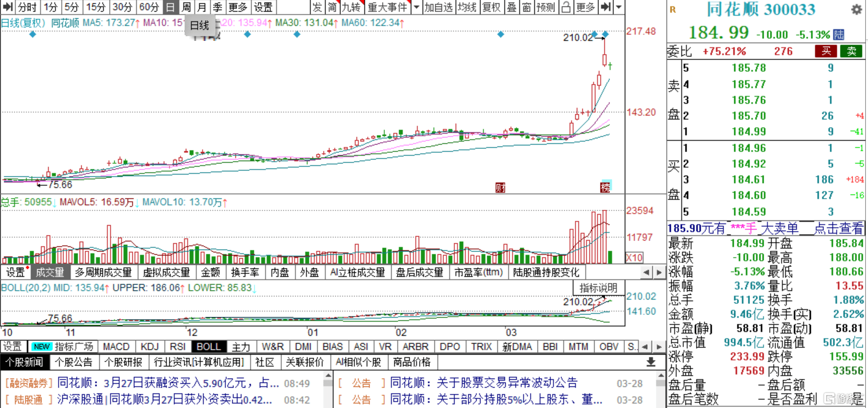
Task: Open dropdown arrow at far right of toolbar
Action: click(619, 7)
